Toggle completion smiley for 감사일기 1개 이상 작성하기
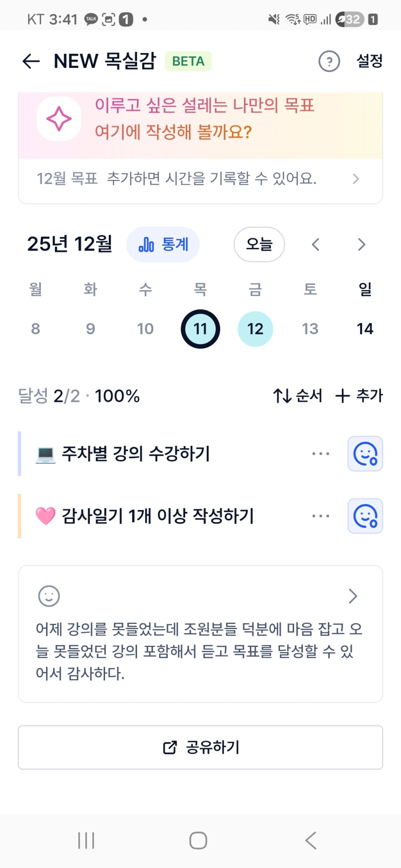This screenshot has height=868, width=401. (x=365, y=516)
